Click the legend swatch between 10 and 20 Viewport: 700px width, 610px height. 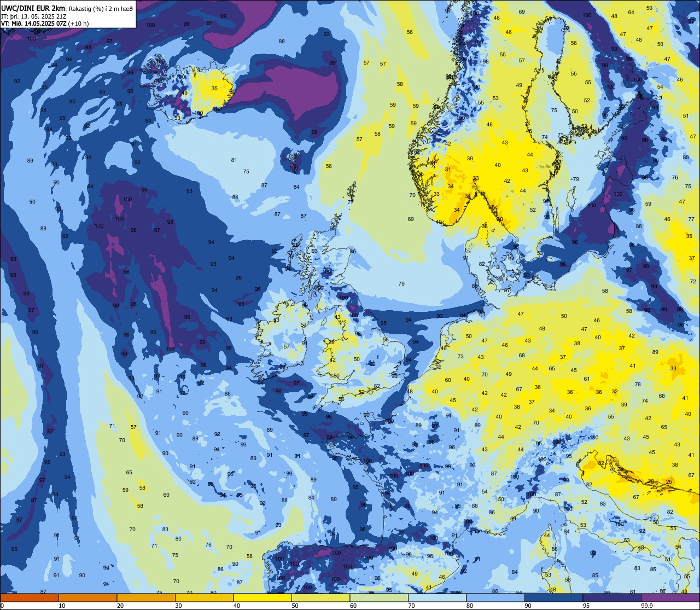click(87, 598)
